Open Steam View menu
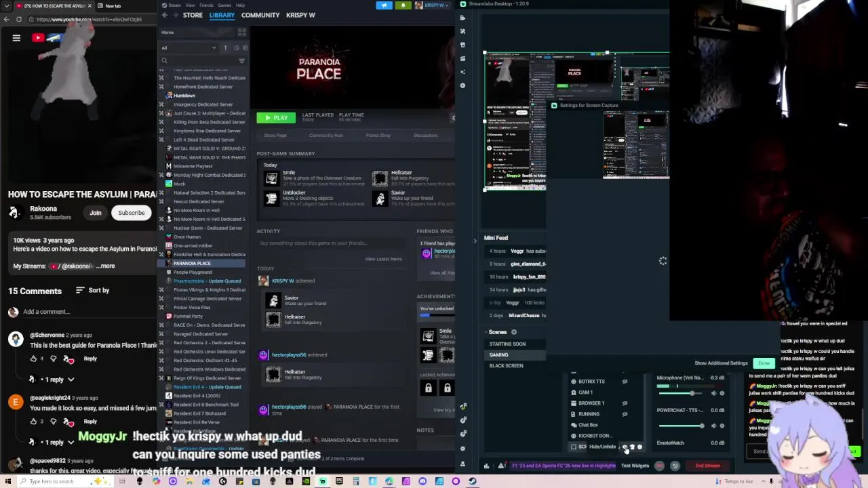Image resolution: width=868 pixels, height=488 pixels. click(x=191, y=5)
